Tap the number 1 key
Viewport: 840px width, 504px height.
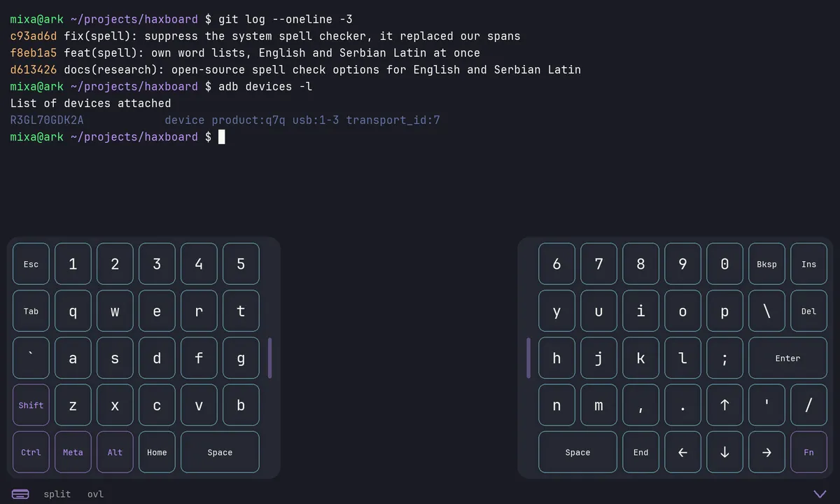pyautogui.click(x=73, y=264)
